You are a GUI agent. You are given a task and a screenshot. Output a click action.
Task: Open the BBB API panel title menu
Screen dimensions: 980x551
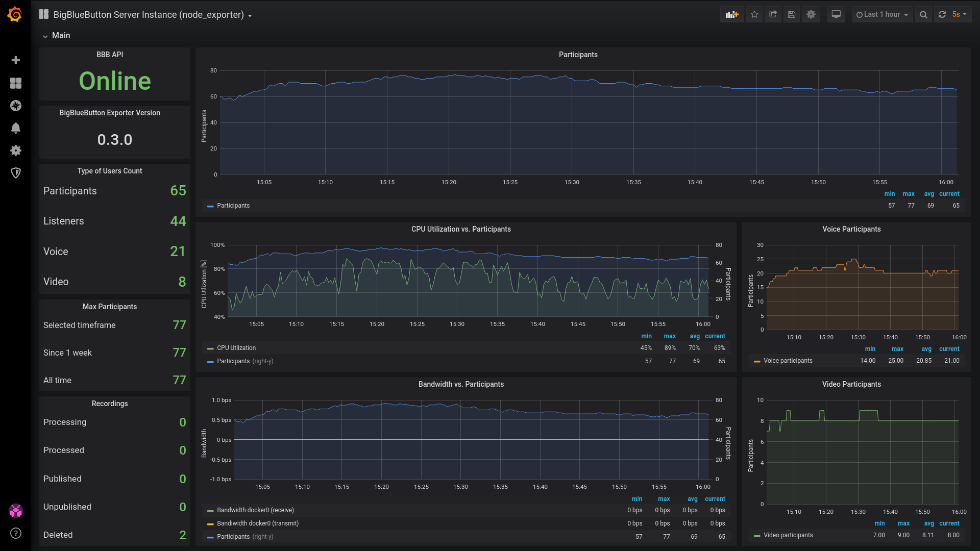pos(110,55)
